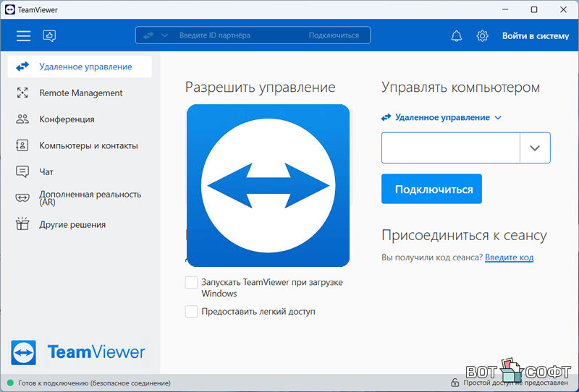The width and height of the screenshot is (579, 392).
Task: Click the AR headset icon
Action: click(x=22, y=198)
